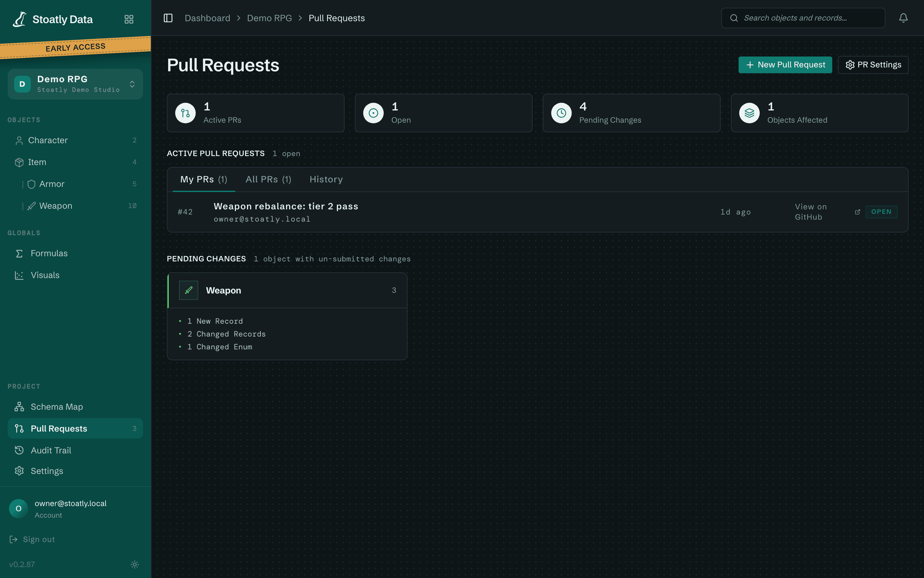Switch to the All PRs tab
Screen dimensions: 924x578
tap(269, 179)
